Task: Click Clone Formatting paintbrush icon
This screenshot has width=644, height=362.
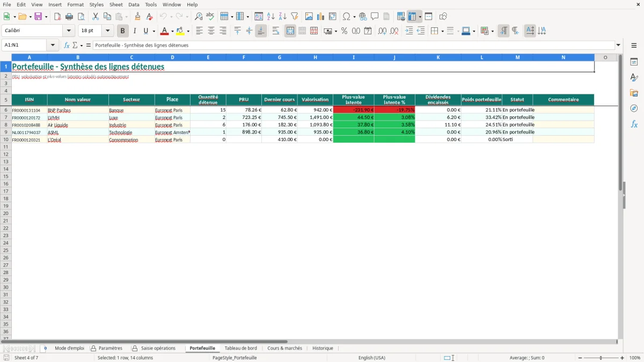Action: point(137,17)
